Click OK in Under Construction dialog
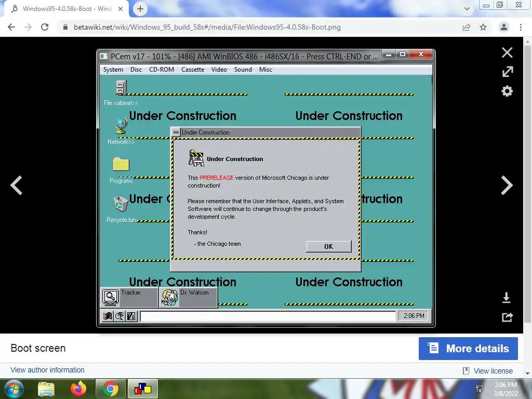 (x=328, y=247)
